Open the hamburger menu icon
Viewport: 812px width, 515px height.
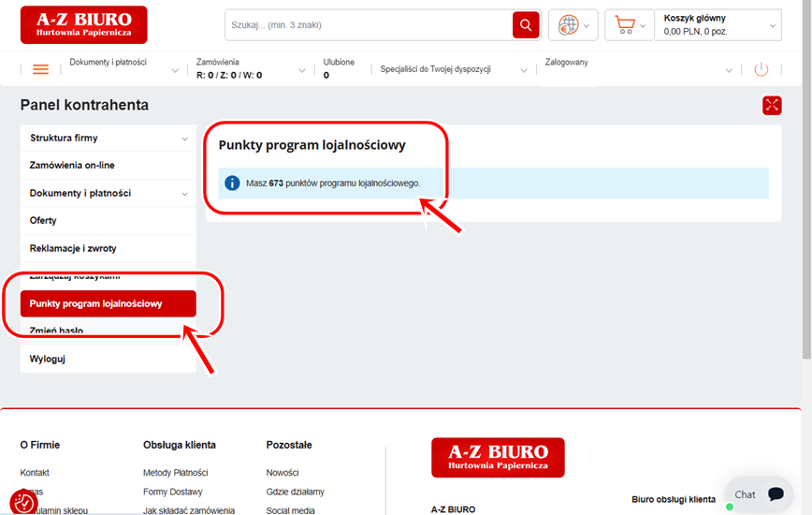41,69
